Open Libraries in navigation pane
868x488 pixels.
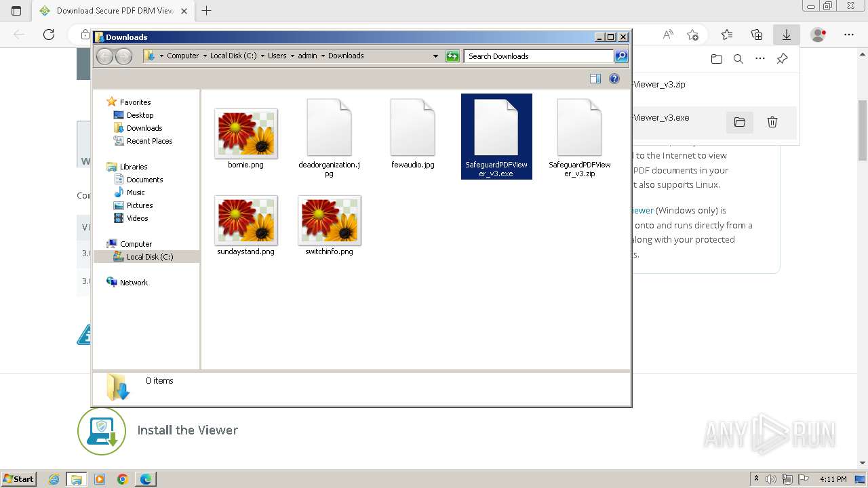point(134,167)
